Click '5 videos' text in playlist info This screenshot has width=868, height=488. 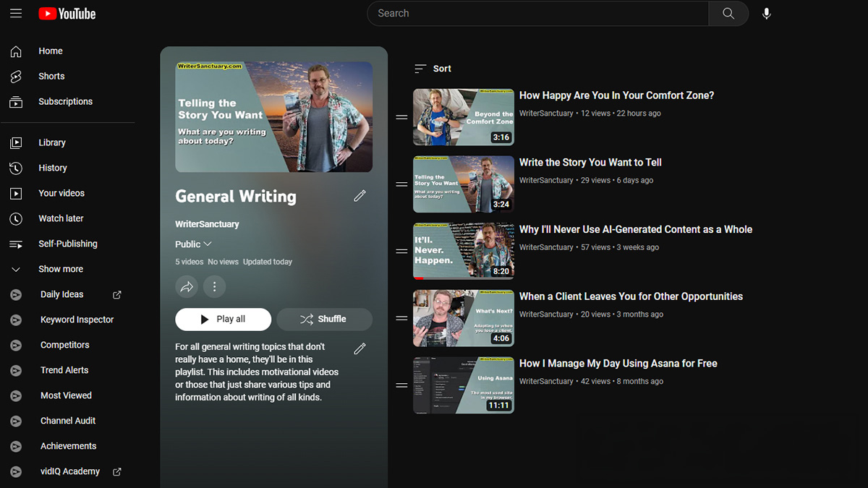coord(189,262)
